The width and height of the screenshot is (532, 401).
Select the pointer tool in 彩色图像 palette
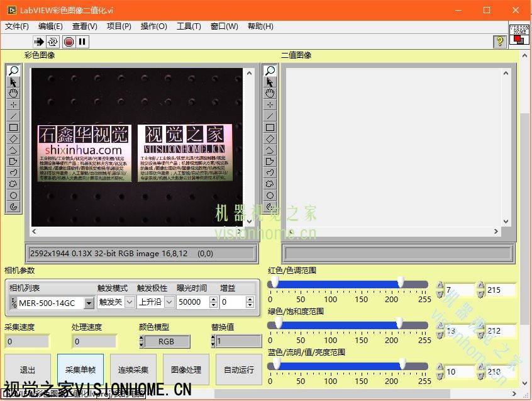pyautogui.click(x=14, y=82)
